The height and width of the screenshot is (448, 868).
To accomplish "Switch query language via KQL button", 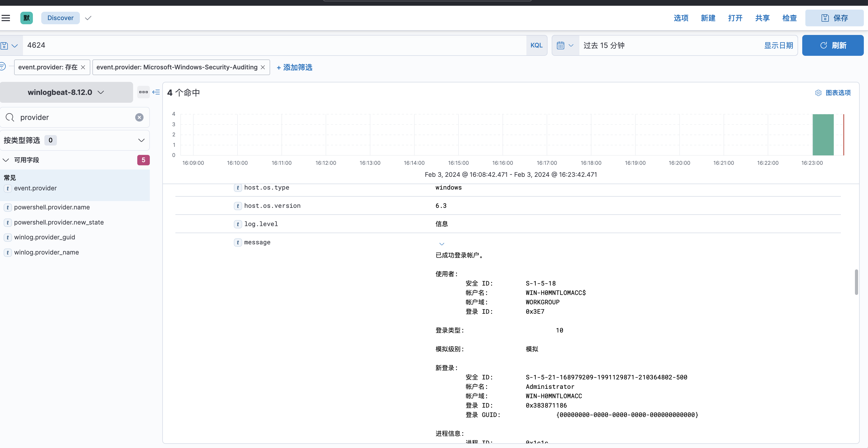I will pos(537,45).
